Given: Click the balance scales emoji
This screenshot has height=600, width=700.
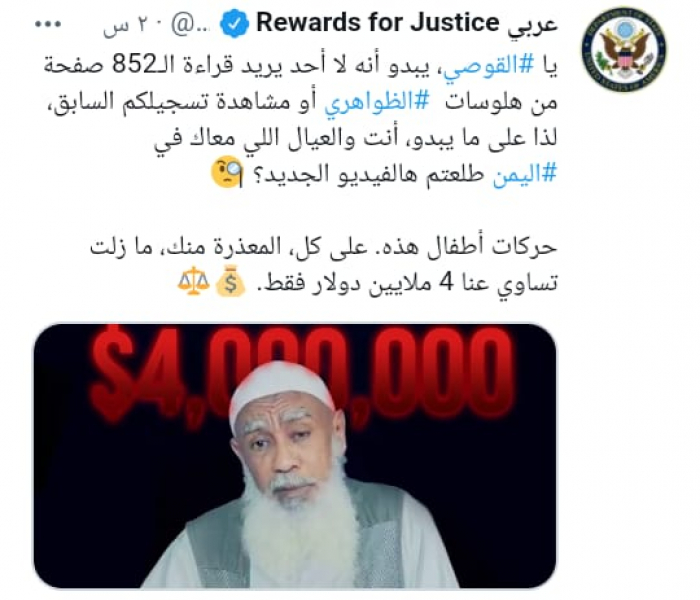Looking at the screenshot, I should point(193,281).
